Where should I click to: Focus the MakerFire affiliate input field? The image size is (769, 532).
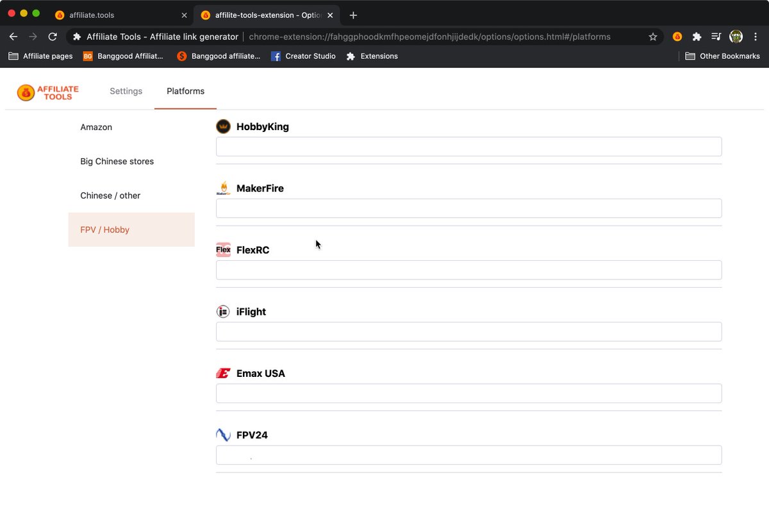pyautogui.click(x=468, y=208)
